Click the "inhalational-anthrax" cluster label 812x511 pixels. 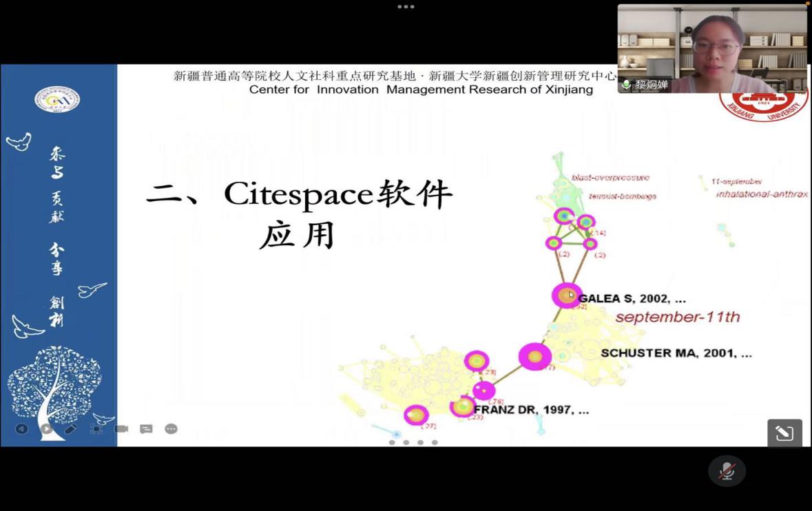[x=762, y=194]
